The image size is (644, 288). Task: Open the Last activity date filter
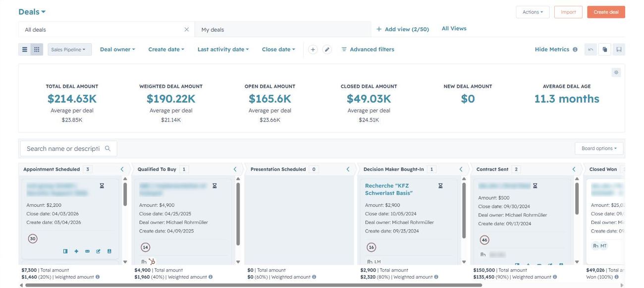[x=223, y=50]
